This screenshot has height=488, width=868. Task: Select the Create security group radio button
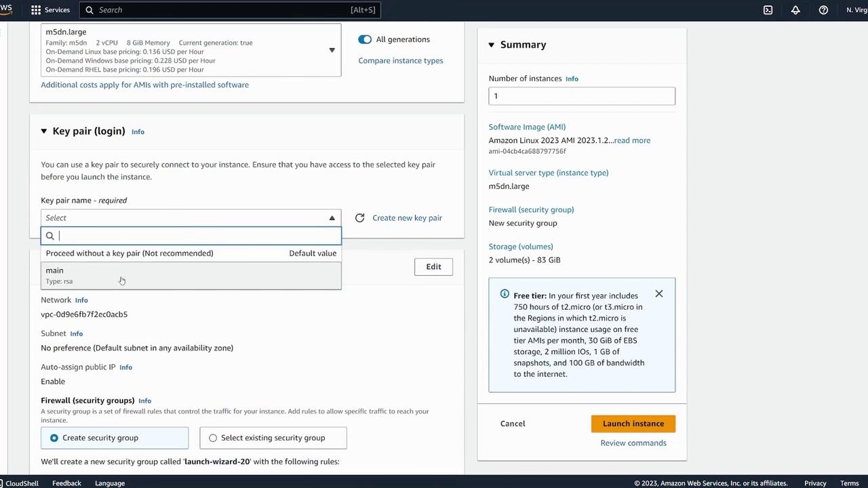[x=54, y=438]
